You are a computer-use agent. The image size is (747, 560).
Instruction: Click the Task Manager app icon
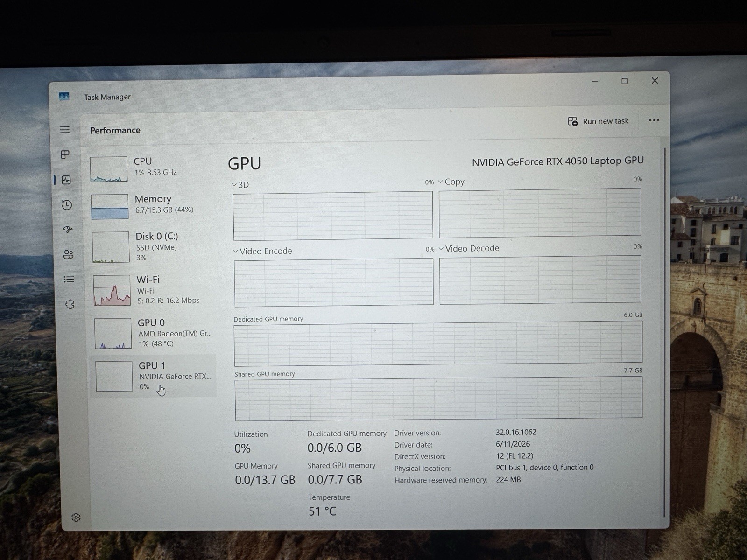[64, 97]
